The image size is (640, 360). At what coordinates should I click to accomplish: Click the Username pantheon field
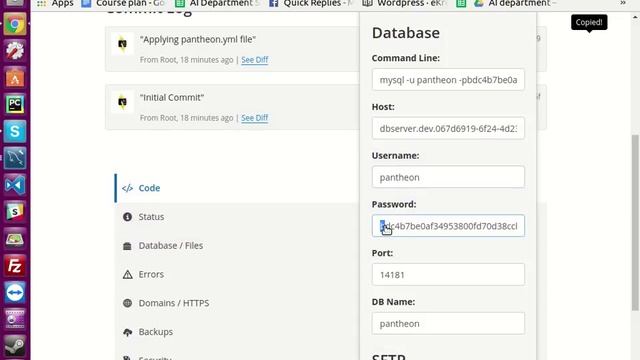[x=448, y=177]
